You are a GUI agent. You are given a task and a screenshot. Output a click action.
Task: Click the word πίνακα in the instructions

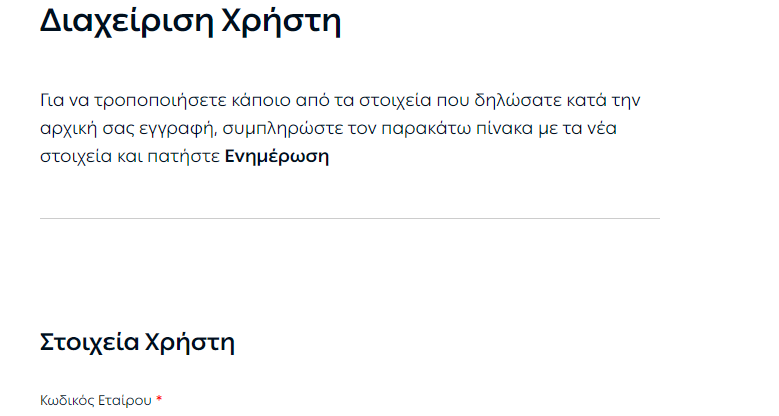click(504, 129)
